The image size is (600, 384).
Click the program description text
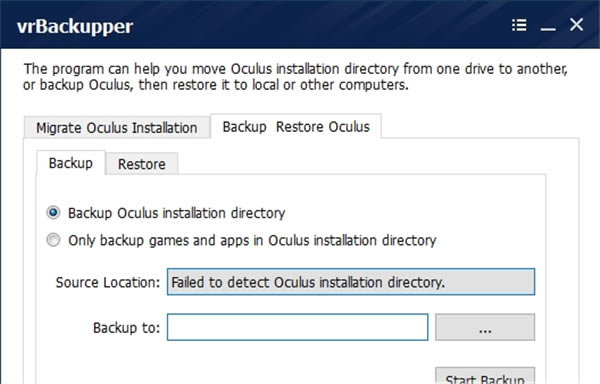(x=295, y=77)
